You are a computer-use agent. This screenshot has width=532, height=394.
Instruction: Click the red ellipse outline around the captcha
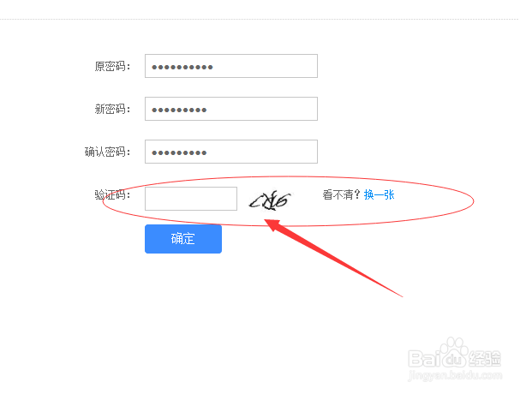(288, 201)
